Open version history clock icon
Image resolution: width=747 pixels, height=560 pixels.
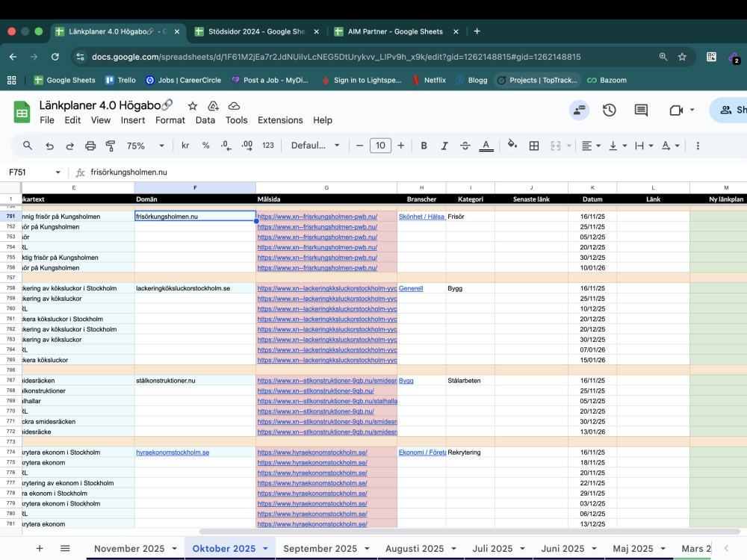point(610,111)
